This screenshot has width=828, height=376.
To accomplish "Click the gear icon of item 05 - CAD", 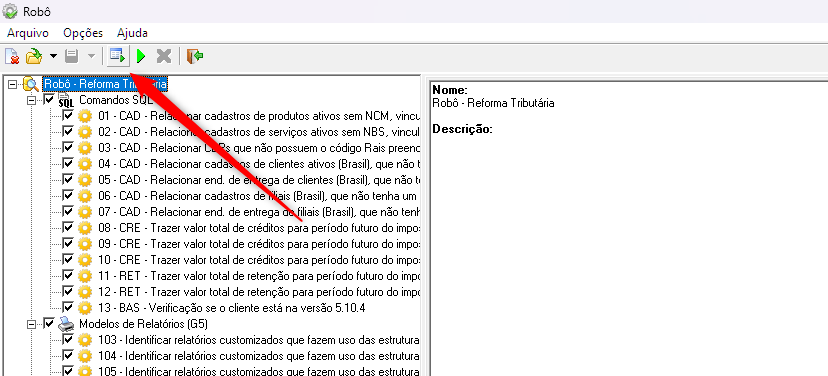I will coord(84,180).
